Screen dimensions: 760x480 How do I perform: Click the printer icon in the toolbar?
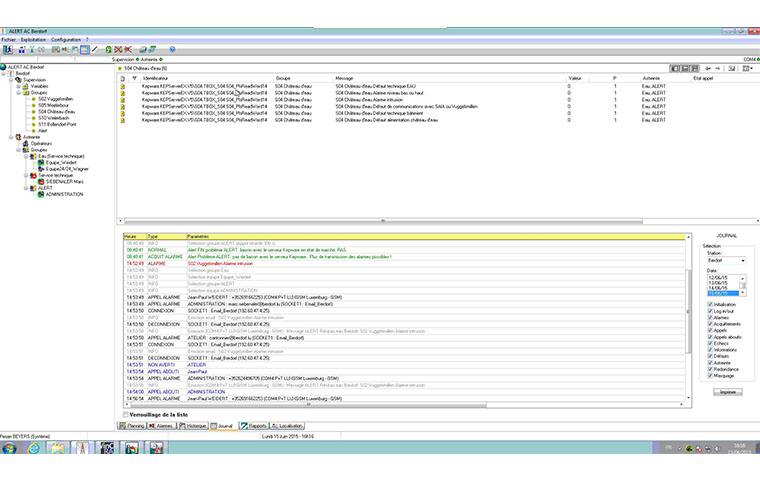(x=142, y=49)
